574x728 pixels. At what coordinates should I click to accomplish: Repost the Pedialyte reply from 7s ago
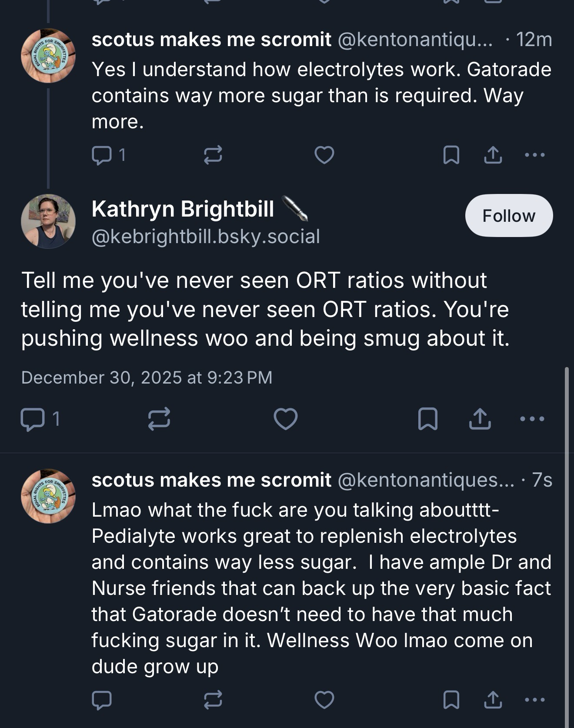pyautogui.click(x=213, y=700)
